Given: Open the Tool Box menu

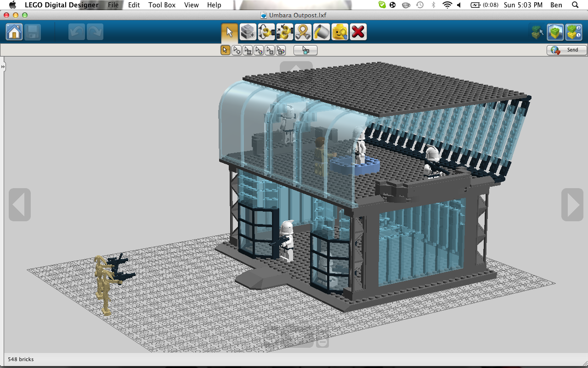Looking at the screenshot, I should pyautogui.click(x=162, y=5).
